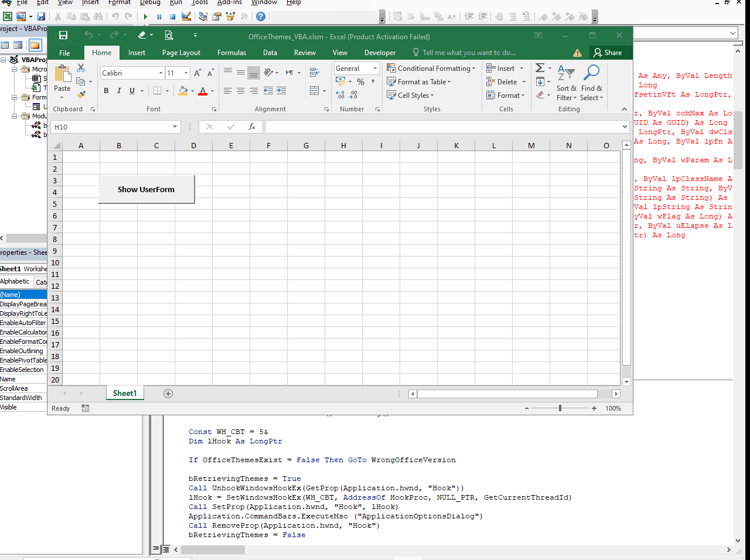This screenshot has height=560, width=750.
Task: Click the Save icon in Excel title bar
Action: [x=63, y=36]
